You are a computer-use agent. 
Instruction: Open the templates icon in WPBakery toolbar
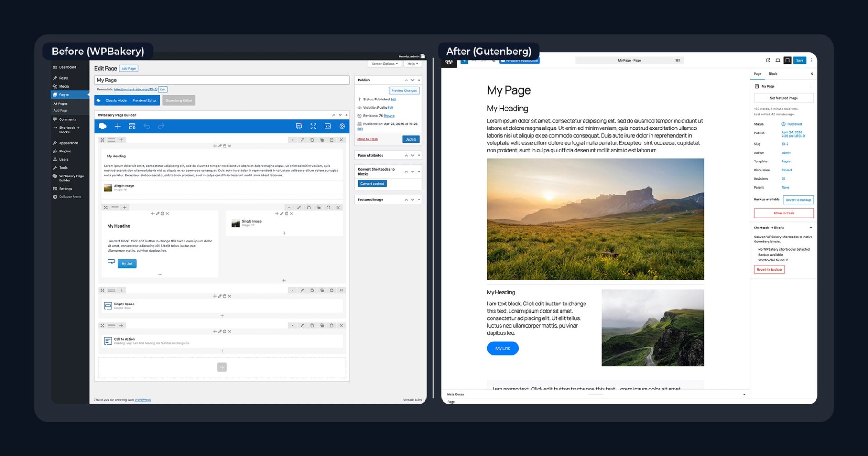pyautogui.click(x=132, y=126)
